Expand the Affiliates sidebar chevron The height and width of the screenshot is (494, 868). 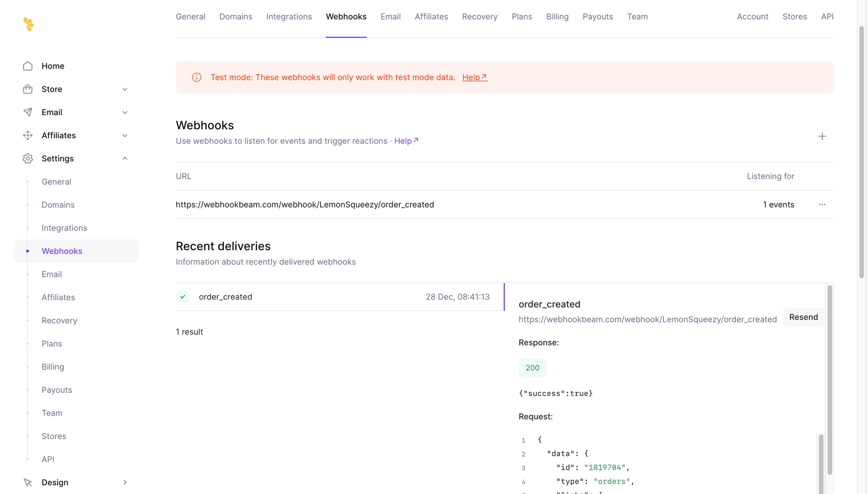click(x=125, y=135)
